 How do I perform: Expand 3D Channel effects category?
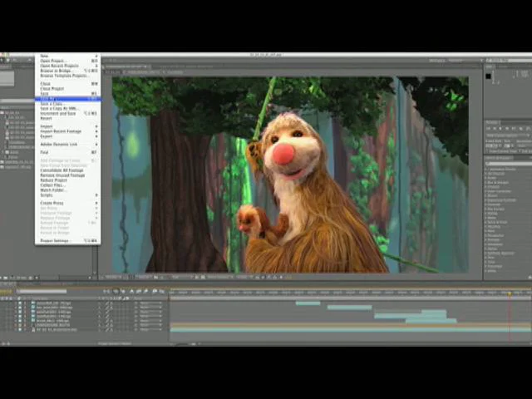(486, 174)
